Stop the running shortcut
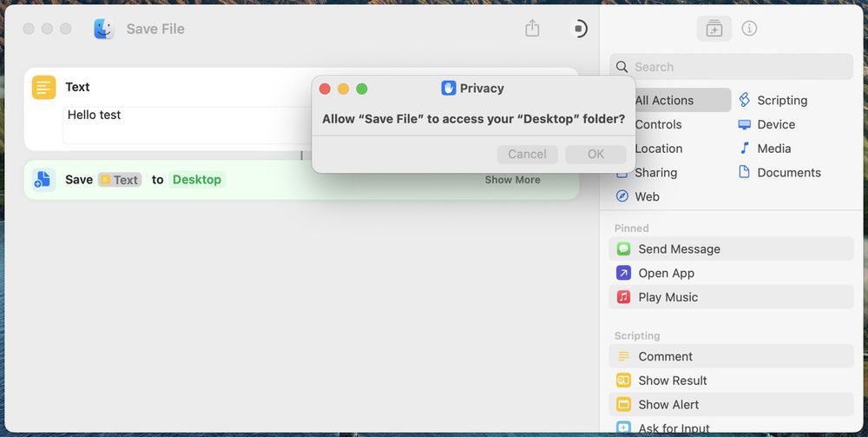 tap(578, 29)
